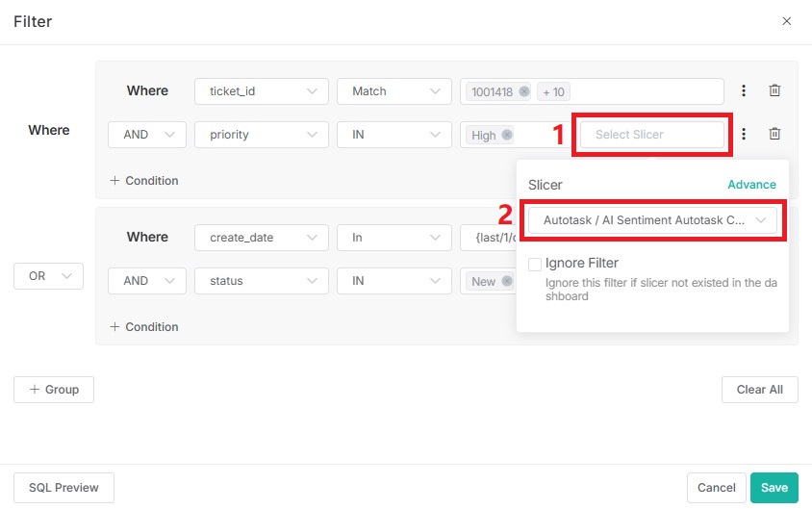The image size is (812, 509).
Task: Delete the ticket_id condition row
Action: click(x=774, y=90)
